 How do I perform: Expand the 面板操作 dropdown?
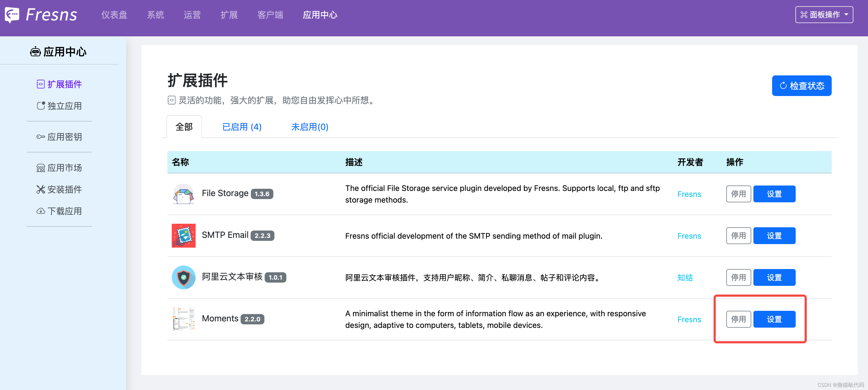[x=824, y=14]
